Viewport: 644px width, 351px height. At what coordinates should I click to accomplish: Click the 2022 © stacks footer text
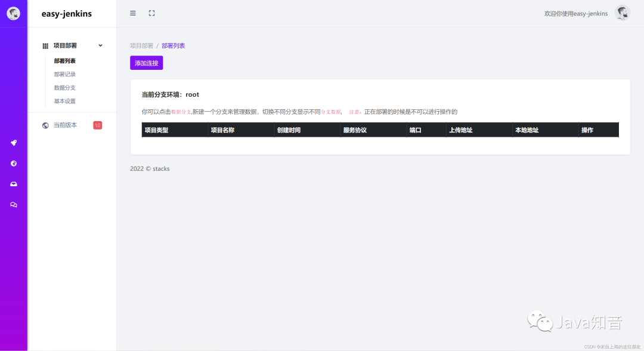pos(150,168)
